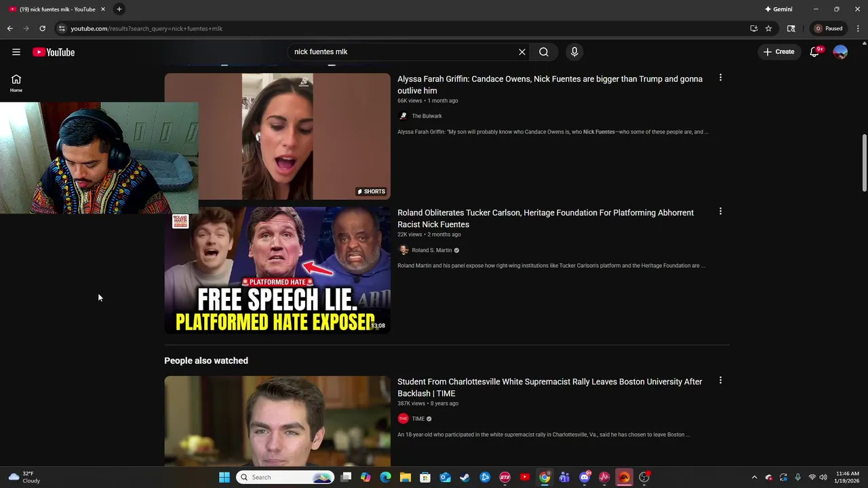The width and height of the screenshot is (868, 488).
Task: Open File Explorer from taskbar
Action: click(406, 477)
